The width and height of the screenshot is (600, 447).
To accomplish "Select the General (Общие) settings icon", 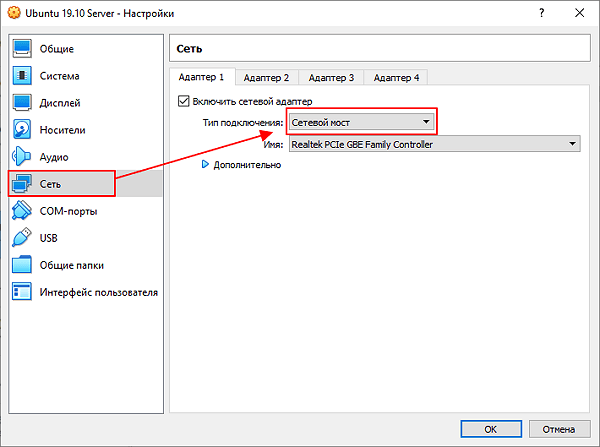I will [23, 49].
